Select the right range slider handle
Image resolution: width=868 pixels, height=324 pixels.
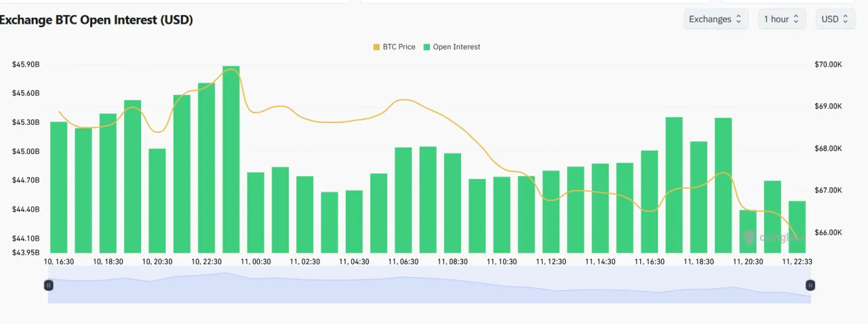pyautogui.click(x=810, y=285)
